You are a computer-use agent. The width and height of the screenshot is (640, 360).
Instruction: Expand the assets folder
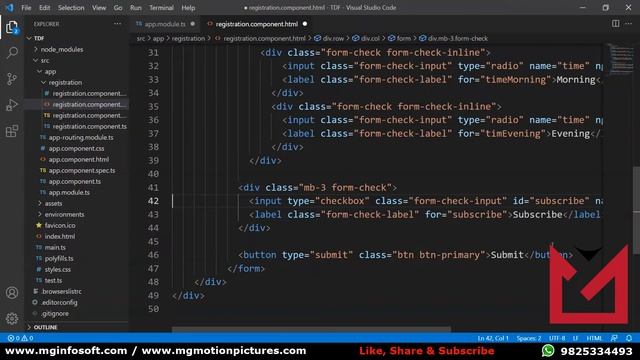pos(53,203)
